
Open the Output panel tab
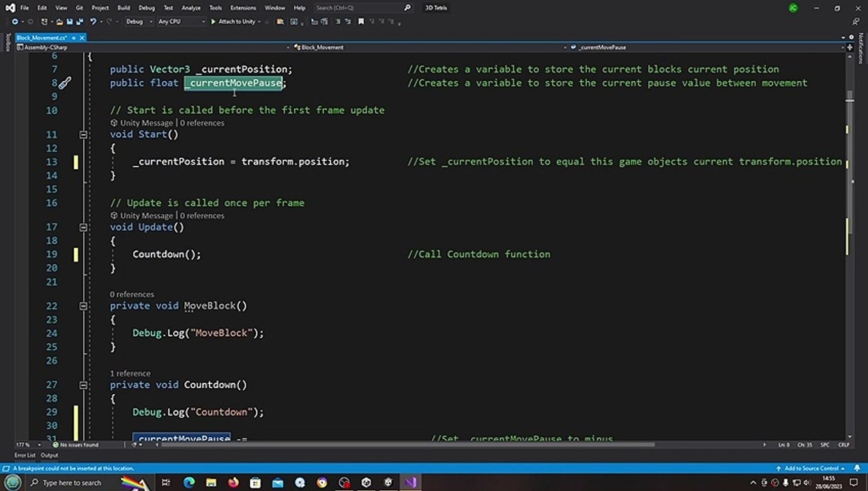click(x=49, y=455)
